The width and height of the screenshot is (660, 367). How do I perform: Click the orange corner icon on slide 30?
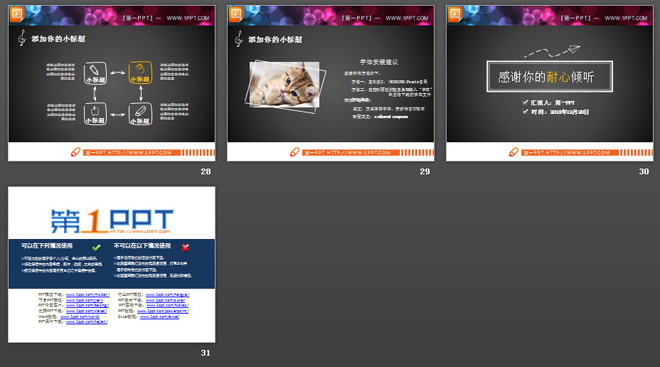(455, 14)
